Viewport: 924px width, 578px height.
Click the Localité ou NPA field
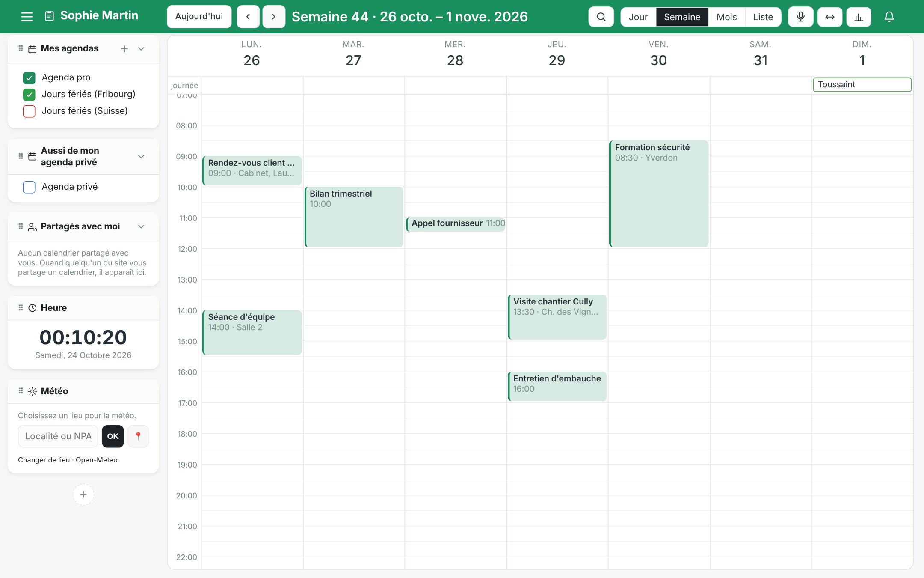(58, 436)
